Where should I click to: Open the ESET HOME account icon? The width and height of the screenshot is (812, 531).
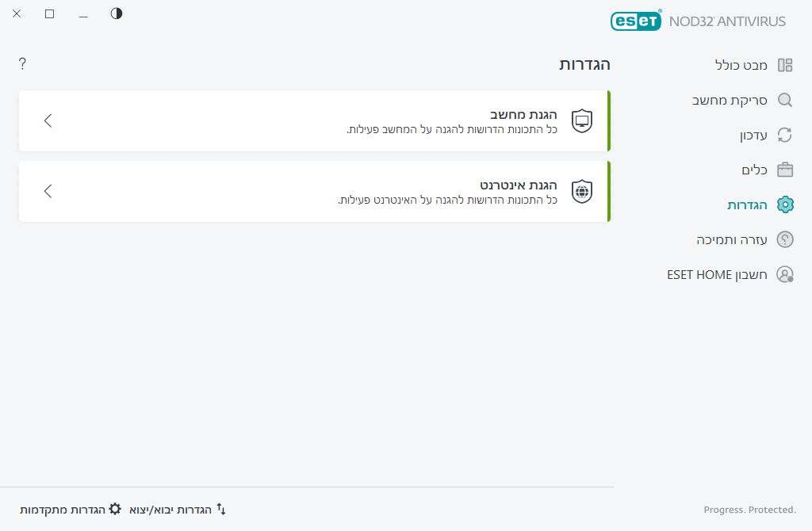(785, 274)
